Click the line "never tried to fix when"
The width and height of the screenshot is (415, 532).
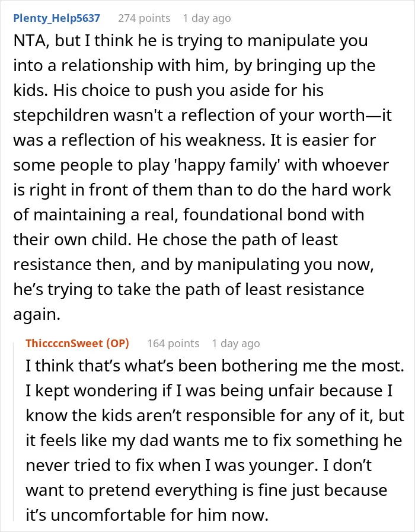click(199, 466)
